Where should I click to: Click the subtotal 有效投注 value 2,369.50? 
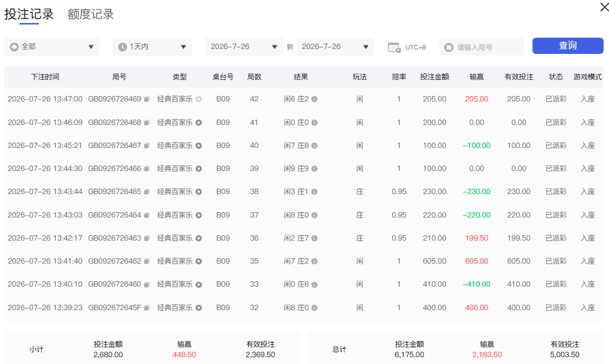tap(260, 354)
